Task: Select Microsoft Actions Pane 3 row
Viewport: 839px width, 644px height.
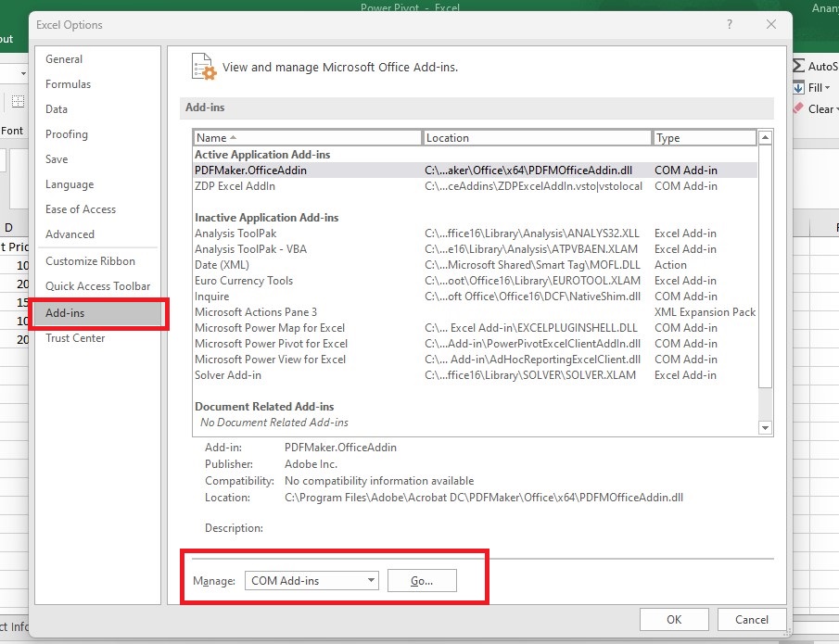Action: click(476, 312)
